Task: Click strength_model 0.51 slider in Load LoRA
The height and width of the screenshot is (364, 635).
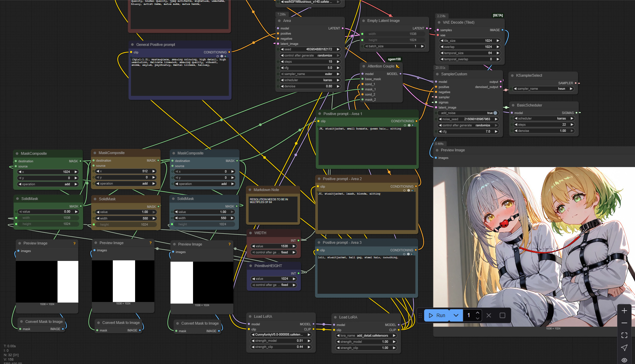Action: coord(281,341)
